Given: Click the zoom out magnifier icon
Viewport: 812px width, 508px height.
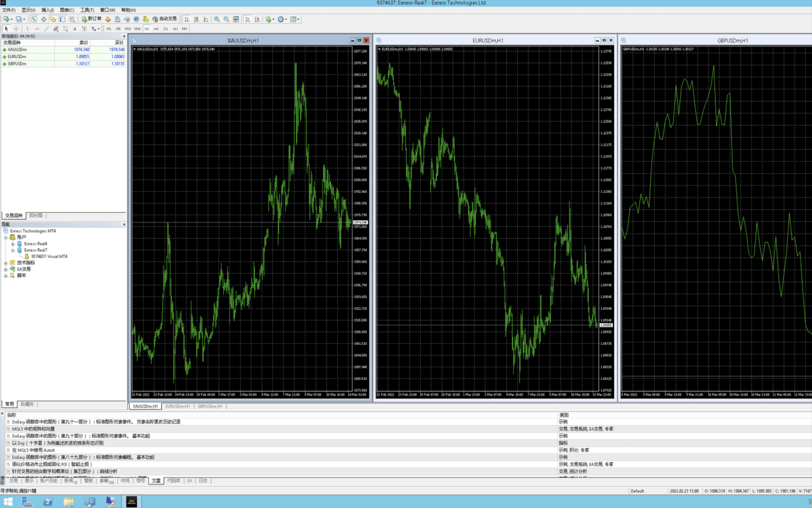Looking at the screenshot, I should (x=226, y=19).
